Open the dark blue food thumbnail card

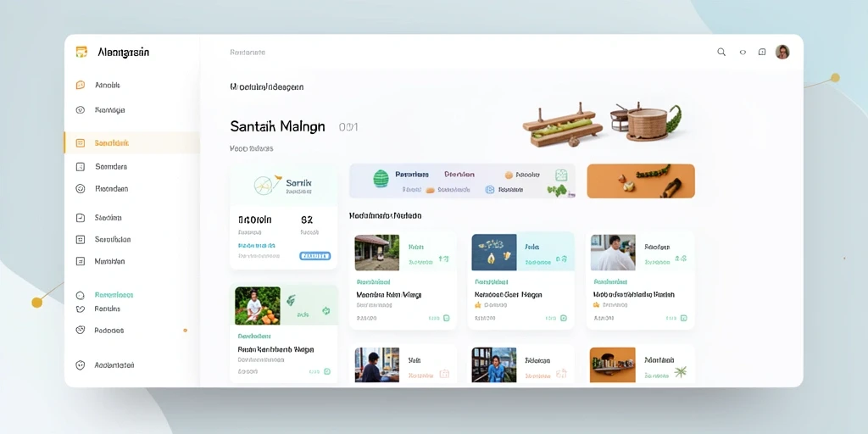coord(494,253)
